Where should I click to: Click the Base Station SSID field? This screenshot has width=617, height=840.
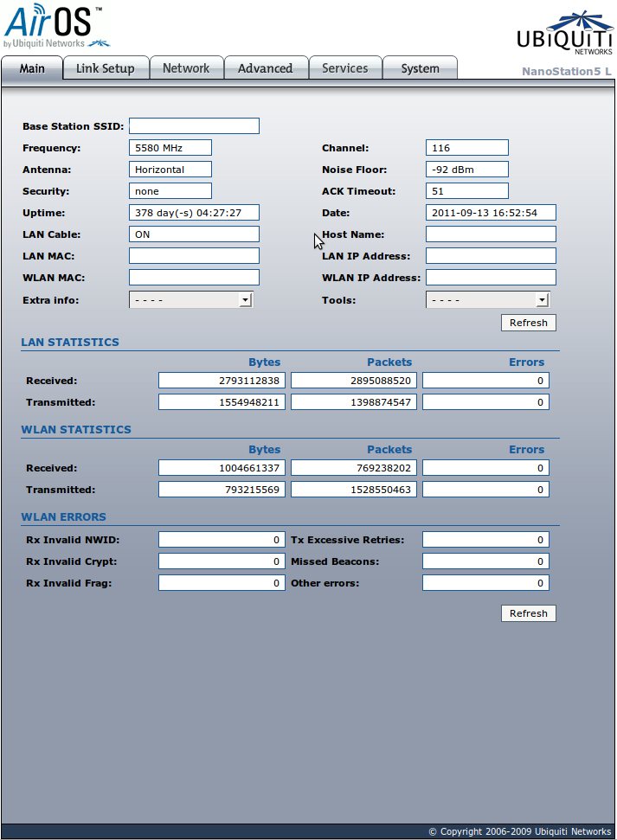click(194, 126)
